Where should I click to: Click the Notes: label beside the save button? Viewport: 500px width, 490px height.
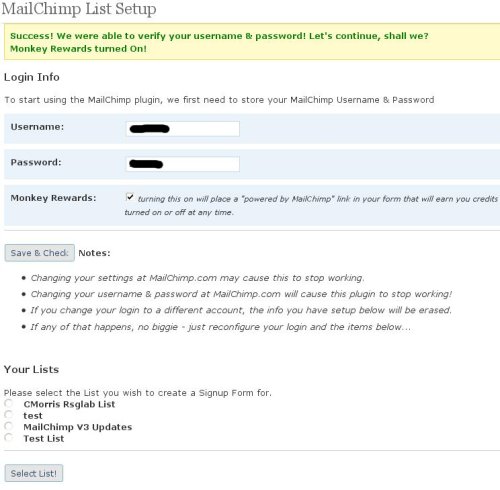pyautogui.click(x=94, y=253)
